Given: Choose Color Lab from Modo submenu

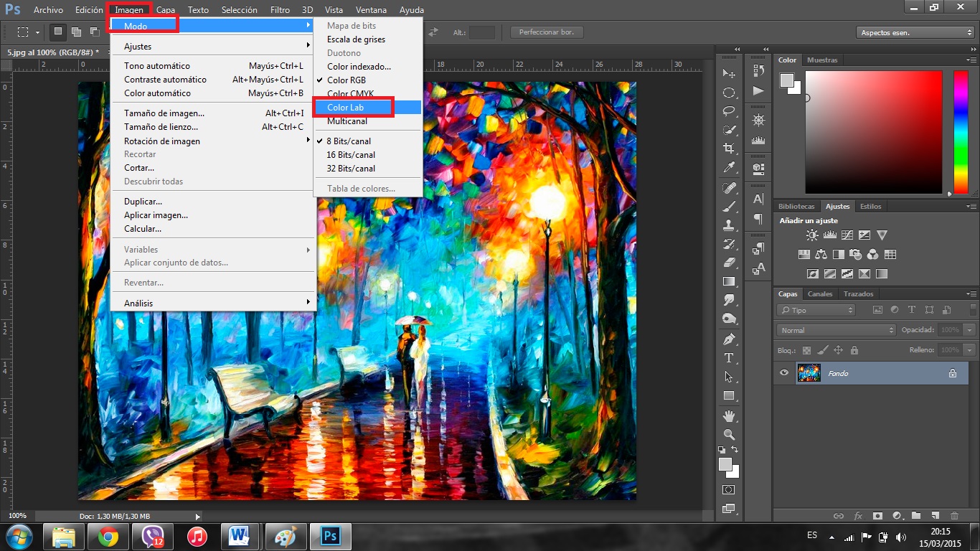Looking at the screenshot, I should coord(368,108).
